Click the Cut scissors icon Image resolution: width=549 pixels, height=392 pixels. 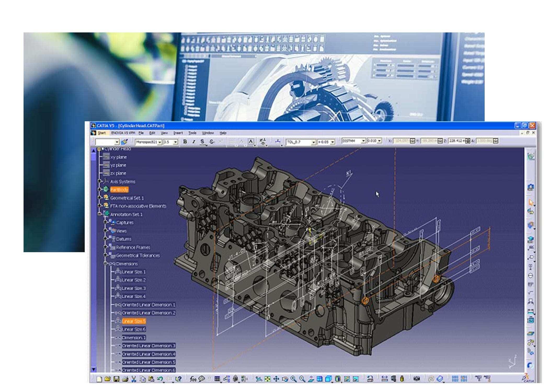pyautogui.click(x=134, y=379)
